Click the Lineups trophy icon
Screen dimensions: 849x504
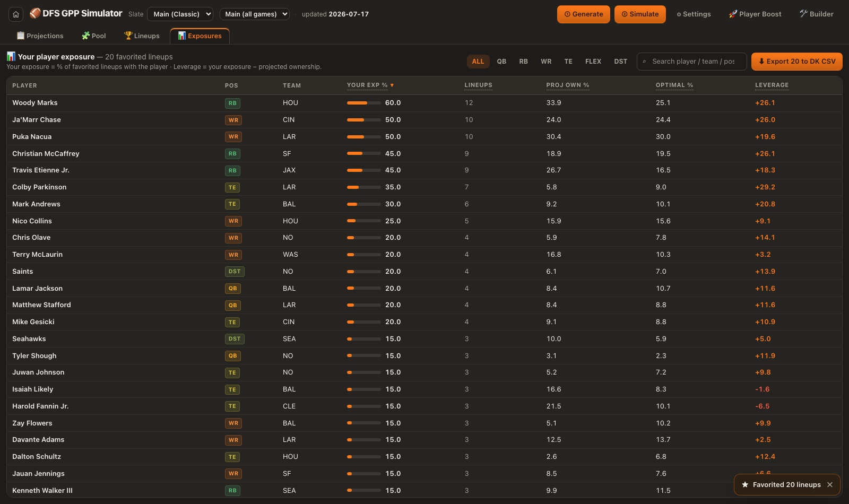[x=128, y=36]
